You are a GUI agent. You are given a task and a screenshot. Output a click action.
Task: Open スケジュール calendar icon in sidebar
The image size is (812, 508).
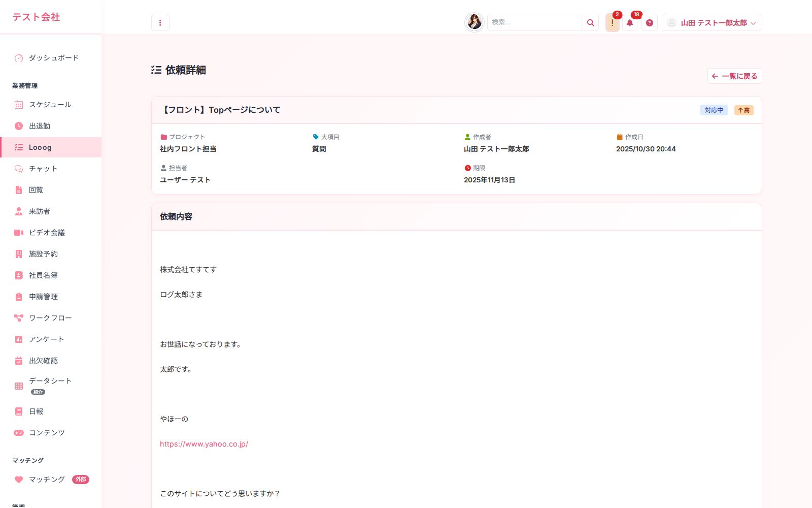tap(19, 105)
